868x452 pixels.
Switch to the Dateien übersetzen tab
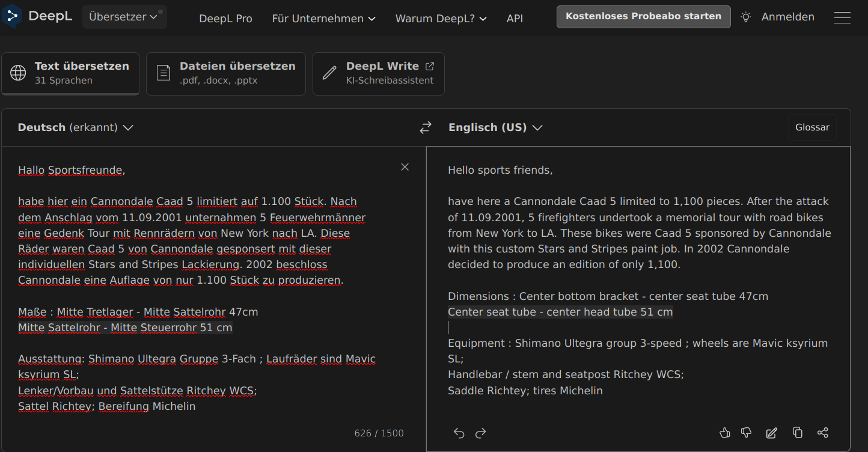coord(226,73)
